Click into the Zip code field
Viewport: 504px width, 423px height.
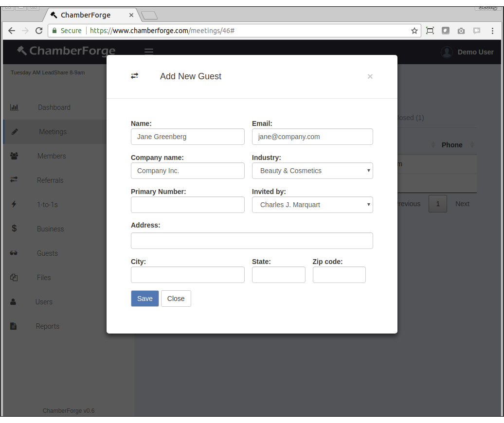tap(339, 275)
